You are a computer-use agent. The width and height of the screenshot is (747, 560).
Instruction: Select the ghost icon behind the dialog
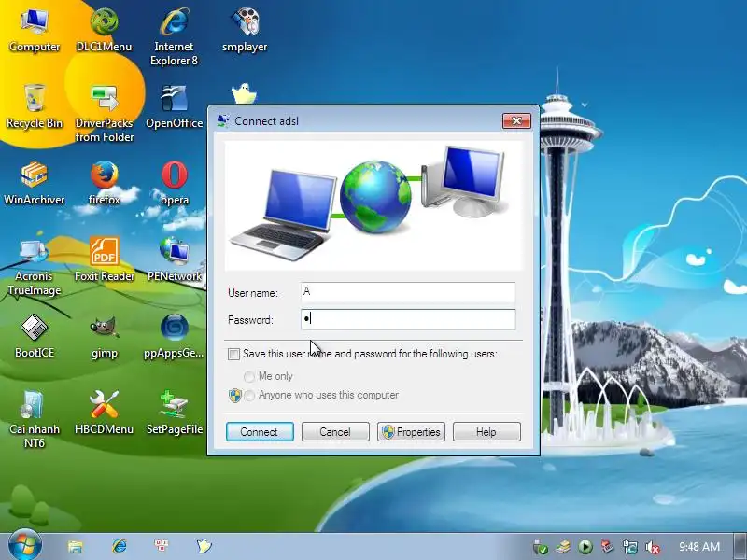(244, 94)
